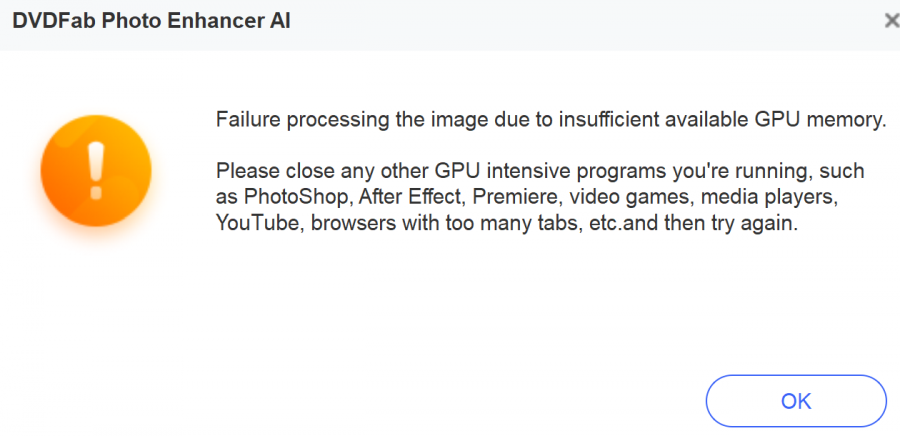Click the DVDFab Photo Enhancer AI title
The height and width of the screenshot is (436, 900).
point(153,20)
